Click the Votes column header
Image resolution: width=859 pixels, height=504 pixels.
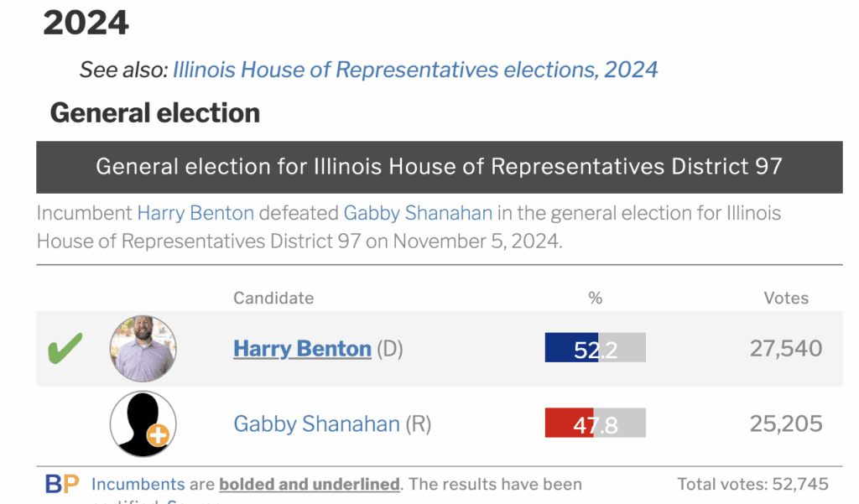tap(786, 298)
